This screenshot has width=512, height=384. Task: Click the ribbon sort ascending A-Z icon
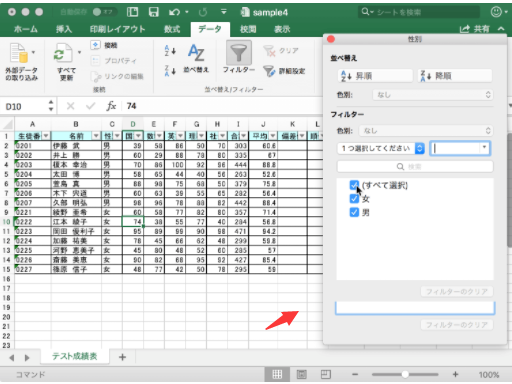[170, 51]
